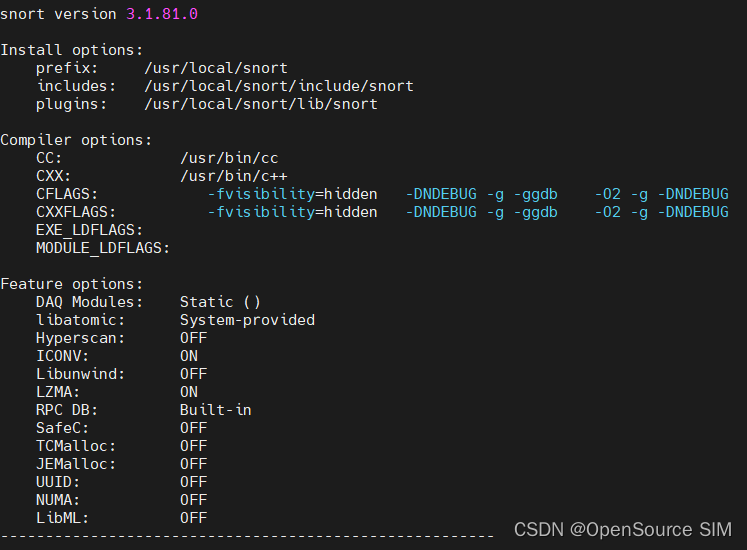Click the JEMalloc OFF value
The width and height of the screenshot is (747, 550).
[x=193, y=464]
